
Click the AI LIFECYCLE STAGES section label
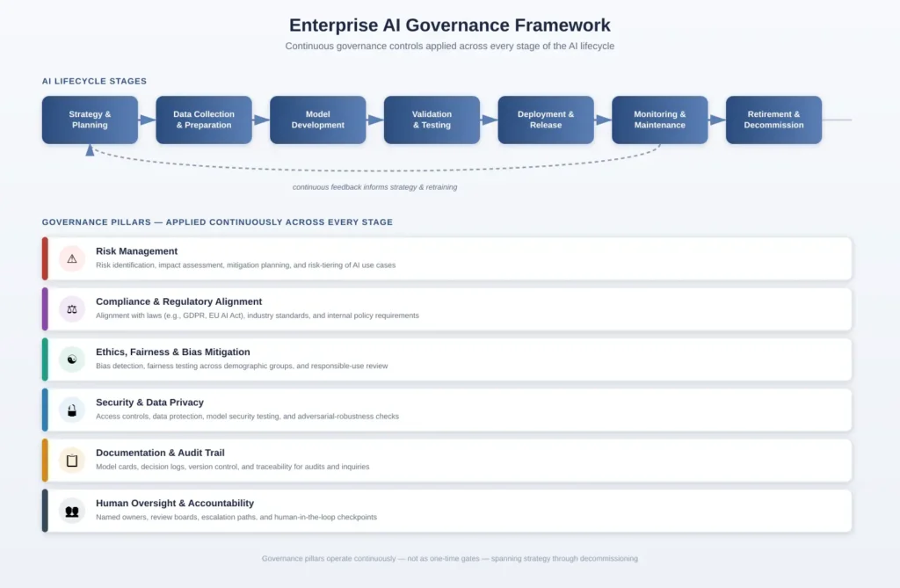pos(94,81)
